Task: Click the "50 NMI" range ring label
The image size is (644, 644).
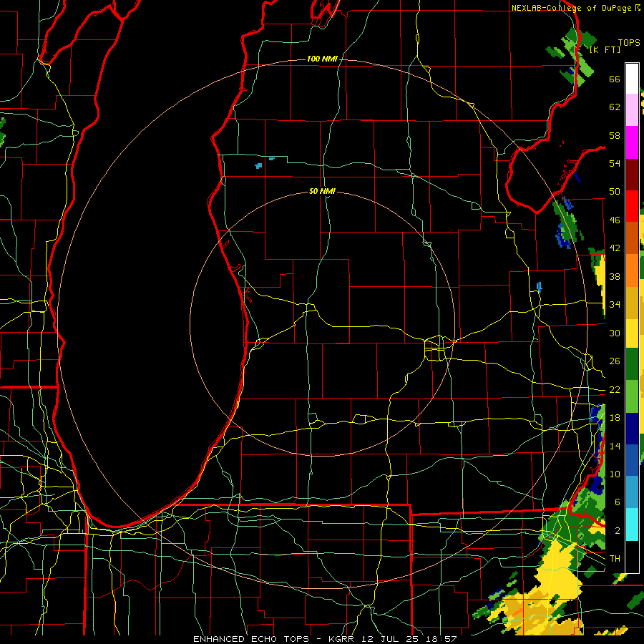Action: (322, 191)
